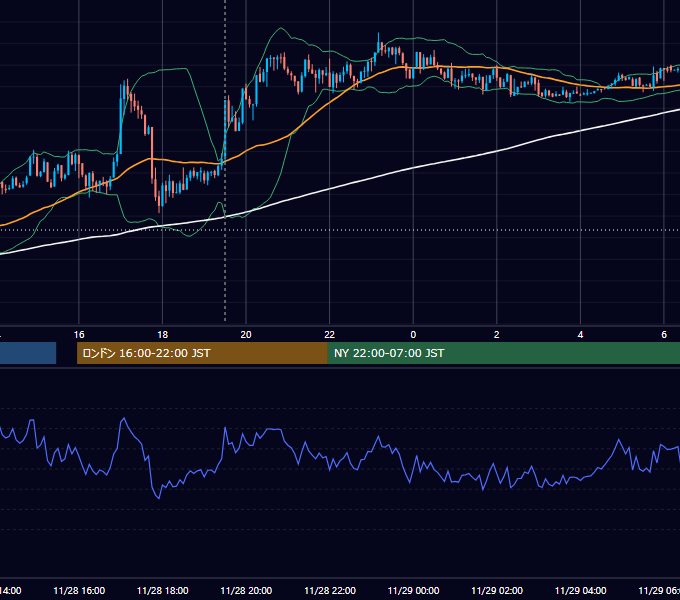Click the 0 hour axis label
This screenshot has height=600, width=680.
(x=413, y=335)
